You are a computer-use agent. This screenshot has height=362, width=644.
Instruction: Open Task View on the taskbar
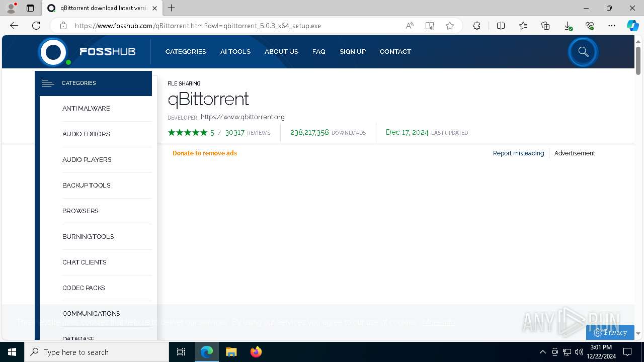tap(181, 352)
